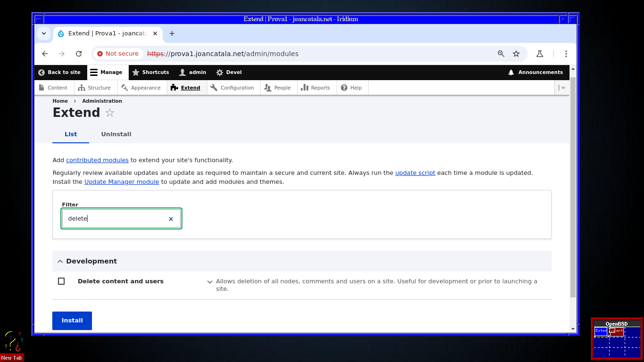This screenshot has height=362, width=644.
Task: Open the Extend admin menu item
Action: click(186, 88)
